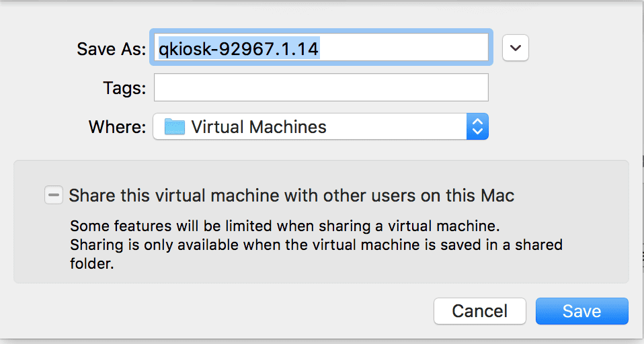Click the Virtual Machines folder icon
Viewport: 644px width, 344px height.
tap(175, 126)
